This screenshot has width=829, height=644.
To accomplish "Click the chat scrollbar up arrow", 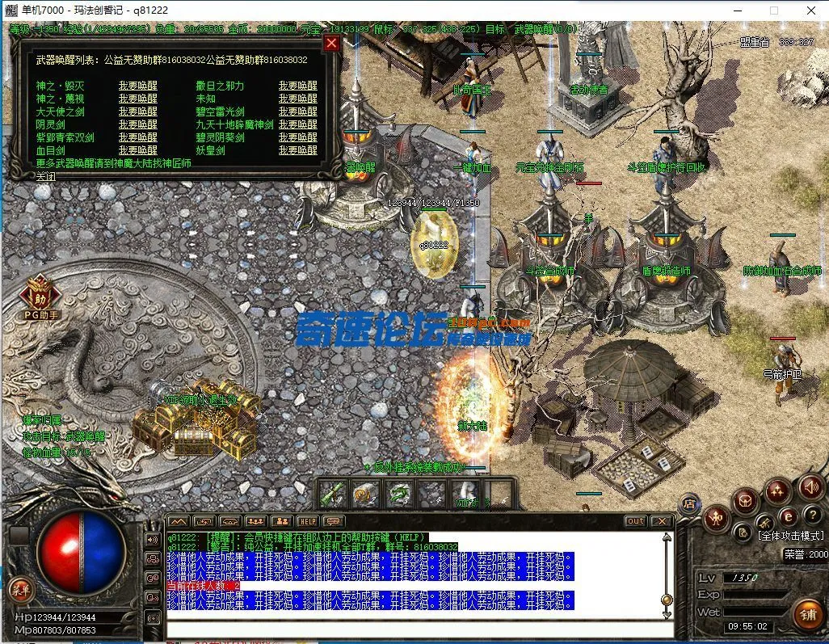I will [x=667, y=537].
